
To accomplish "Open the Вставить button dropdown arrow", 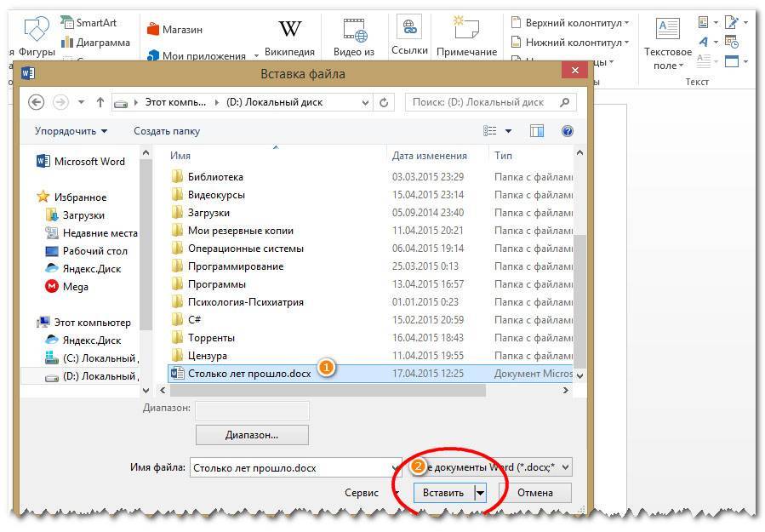I will tap(479, 493).
